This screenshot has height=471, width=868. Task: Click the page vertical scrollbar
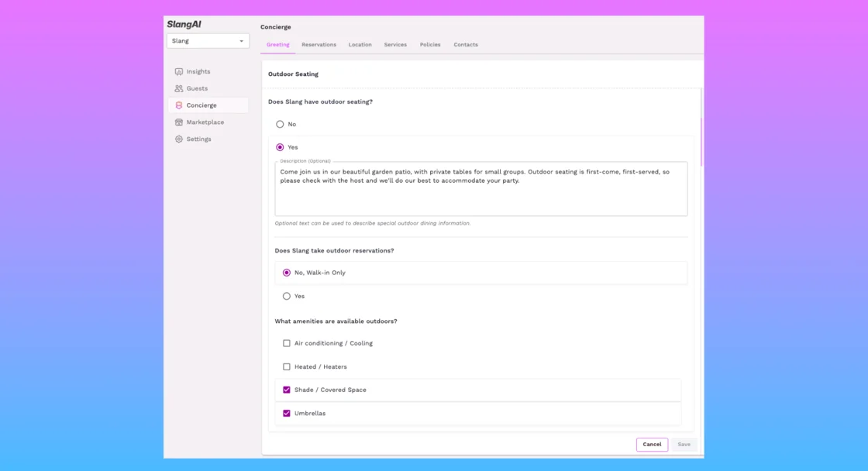[701, 141]
